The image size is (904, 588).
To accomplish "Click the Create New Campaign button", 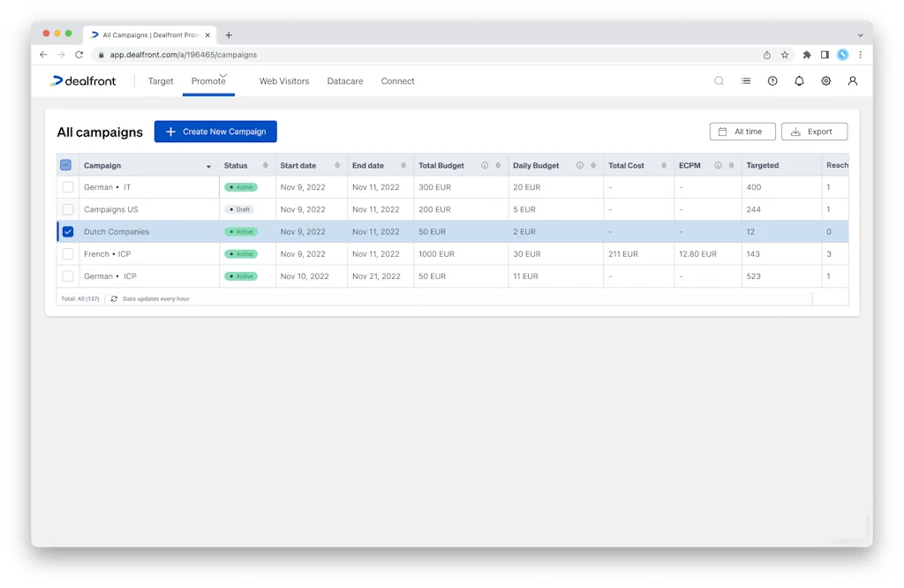I will pos(215,131).
